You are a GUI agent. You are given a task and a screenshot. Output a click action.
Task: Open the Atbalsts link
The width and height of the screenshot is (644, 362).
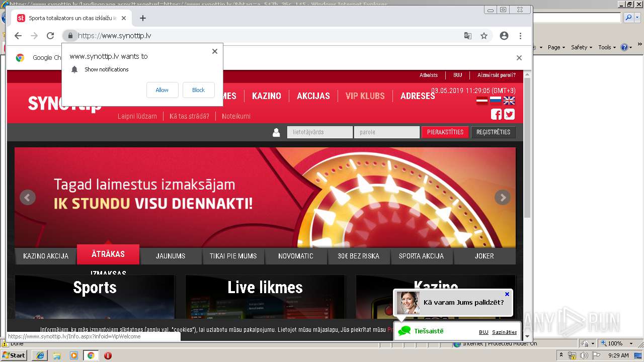(429, 75)
